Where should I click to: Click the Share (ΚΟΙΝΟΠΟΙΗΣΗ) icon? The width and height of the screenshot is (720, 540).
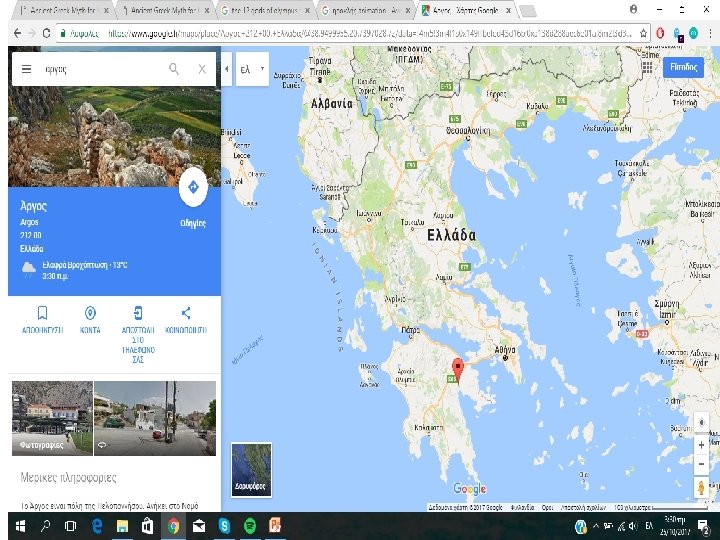pyautogui.click(x=186, y=313)
